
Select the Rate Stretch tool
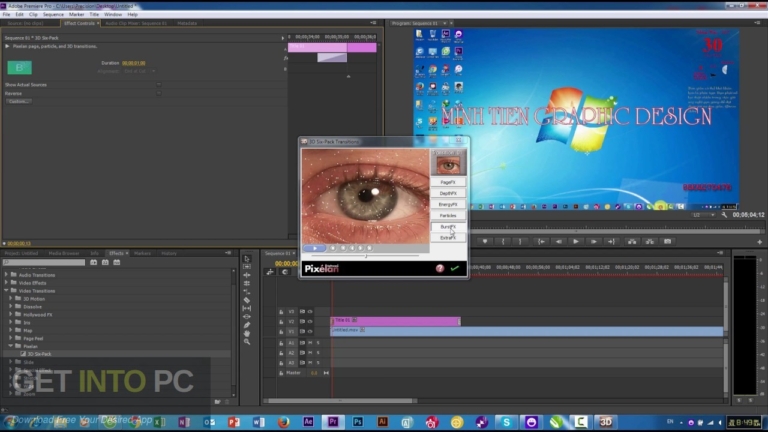click(x=247, y=292)
